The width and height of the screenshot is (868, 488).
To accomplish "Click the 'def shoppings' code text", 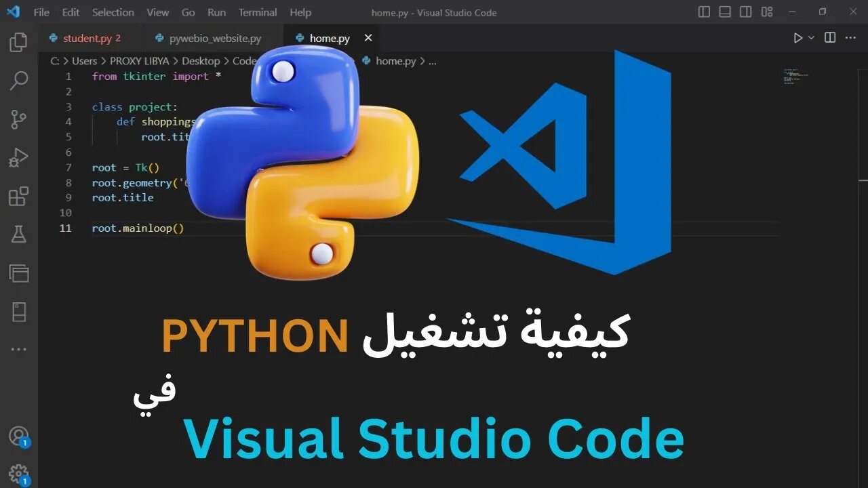I will click(x=156, y=122).
